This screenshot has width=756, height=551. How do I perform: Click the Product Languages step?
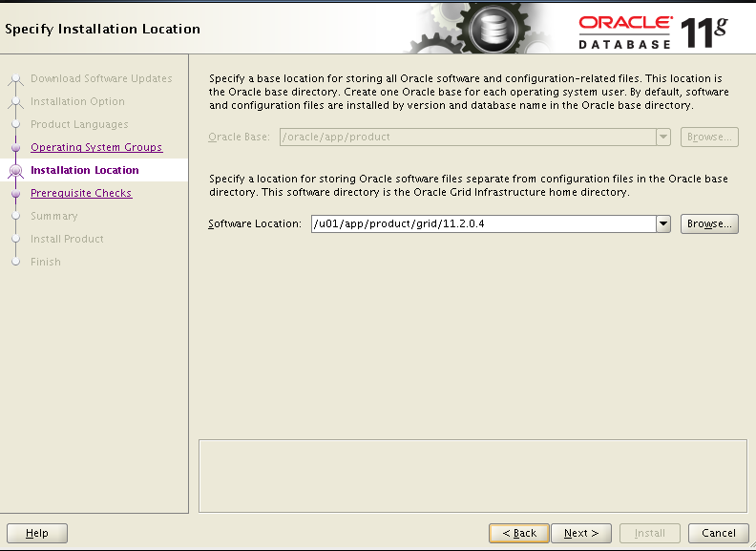(79, 124)
